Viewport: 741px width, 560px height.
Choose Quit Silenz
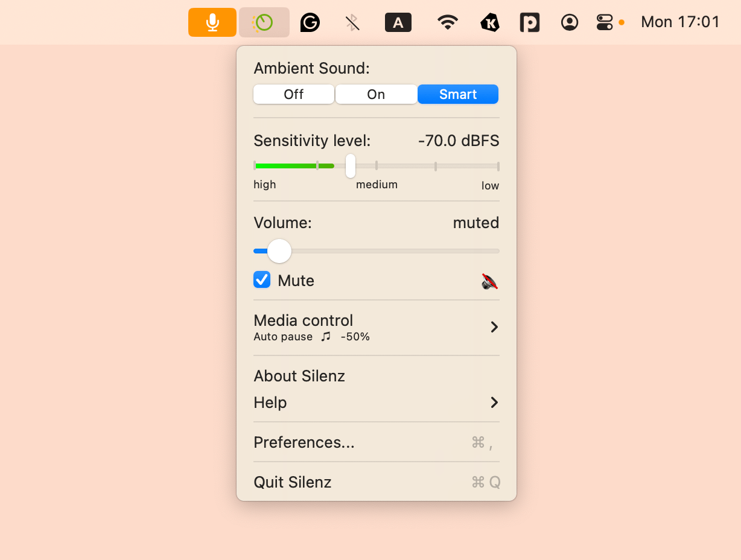pos(293,482)
